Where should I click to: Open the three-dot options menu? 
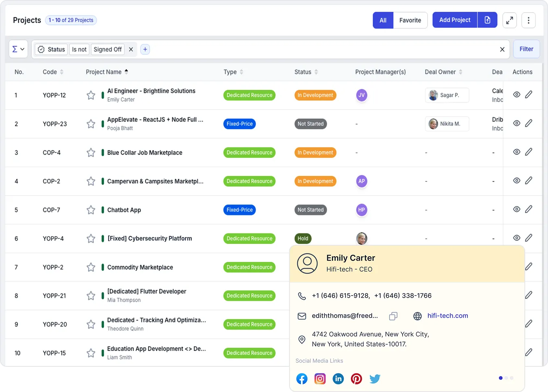(x=528, y=20)
